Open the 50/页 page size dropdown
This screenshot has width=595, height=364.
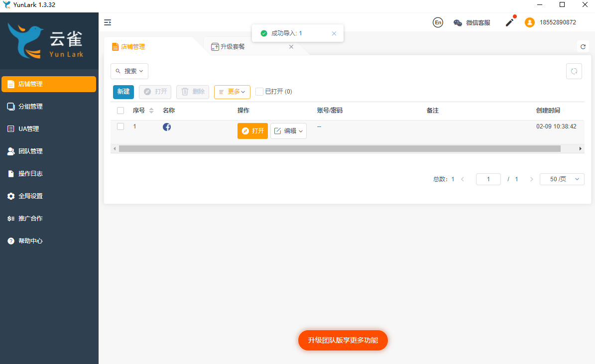[x=562, y=179]
